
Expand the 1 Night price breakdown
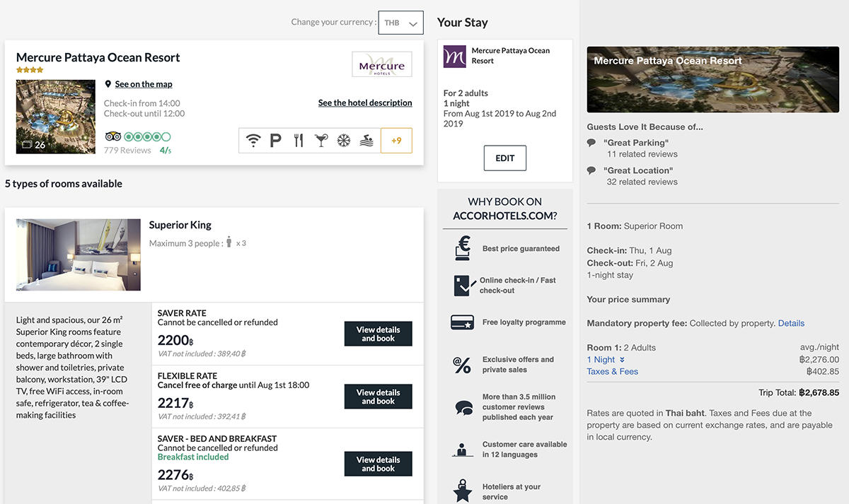click(x=606, y=360)
